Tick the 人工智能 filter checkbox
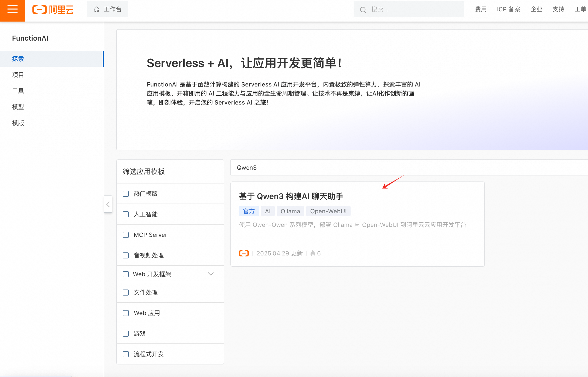 coord(126,214)
